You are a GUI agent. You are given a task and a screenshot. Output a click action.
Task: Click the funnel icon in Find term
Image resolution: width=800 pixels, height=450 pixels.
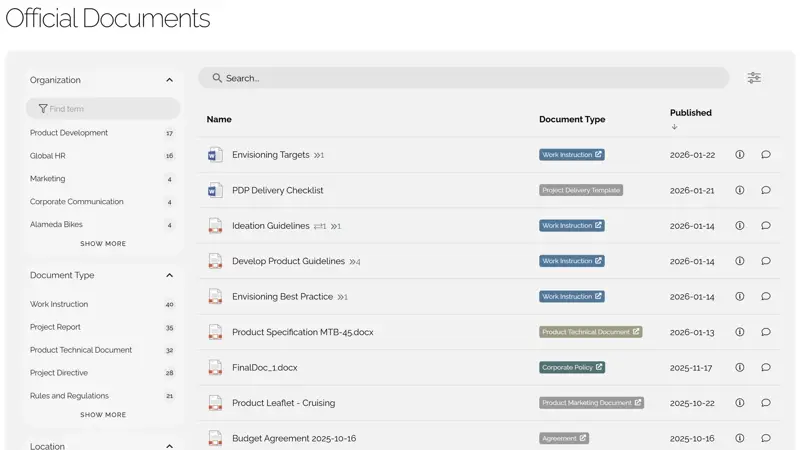(43, 109)
